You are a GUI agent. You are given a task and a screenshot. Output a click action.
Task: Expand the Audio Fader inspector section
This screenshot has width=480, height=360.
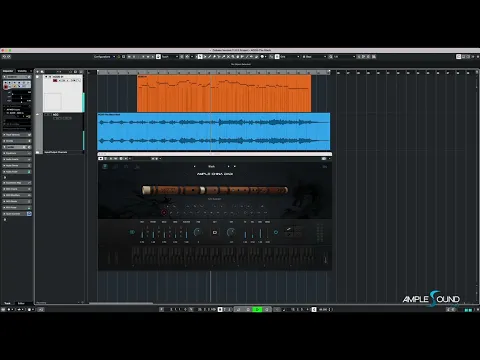17,172
